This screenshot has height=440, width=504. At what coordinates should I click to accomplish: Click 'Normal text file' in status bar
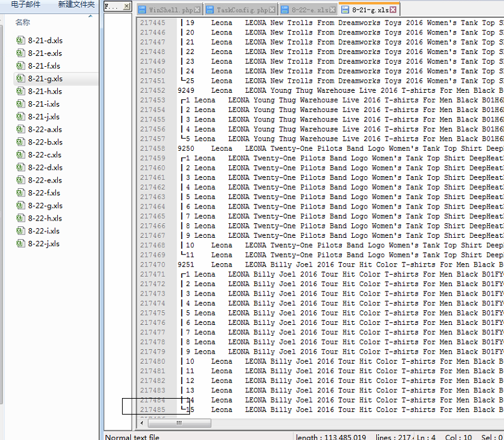pyautogui.click(x=132, y=437)
